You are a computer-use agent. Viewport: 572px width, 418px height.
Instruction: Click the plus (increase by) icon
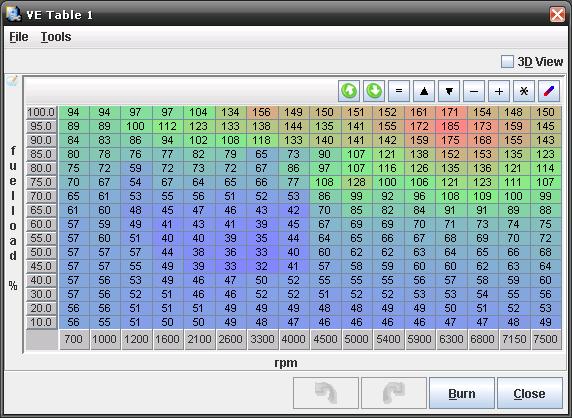499,91
